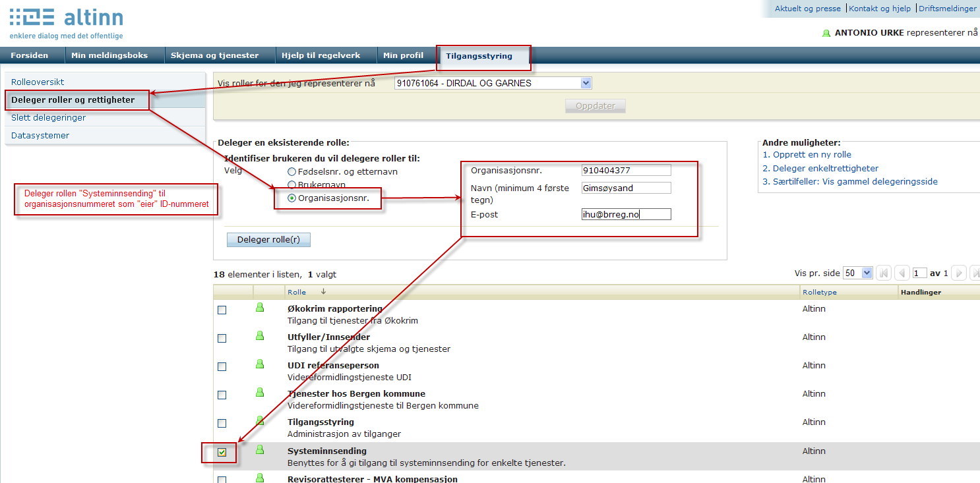Image resolution: width=980 pixels, height=483 pixels.
Task: Open Kontakt og hjelp link
Action: (880, 9)
